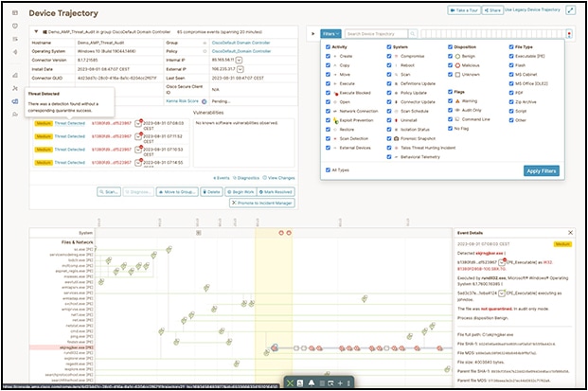Viewport: 588px width, 391px height.
Task: Open SHA dropdown arrow in Event Details panel
Action: pos(502,262)
